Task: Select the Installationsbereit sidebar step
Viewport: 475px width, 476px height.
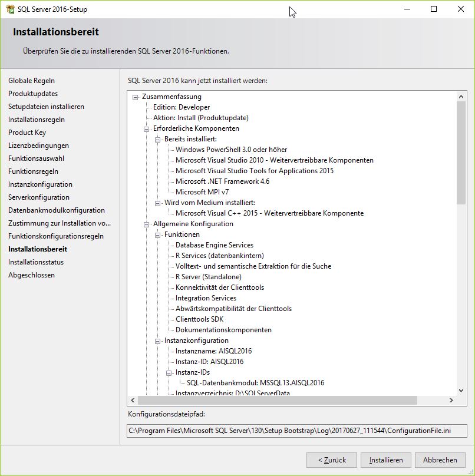Action: click(x=38, y=249)
